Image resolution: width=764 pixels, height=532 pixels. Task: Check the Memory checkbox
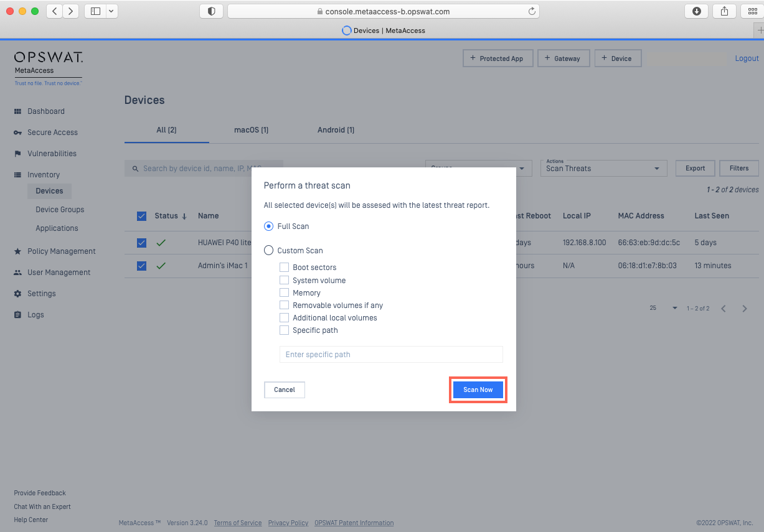[x=284, y=293]
